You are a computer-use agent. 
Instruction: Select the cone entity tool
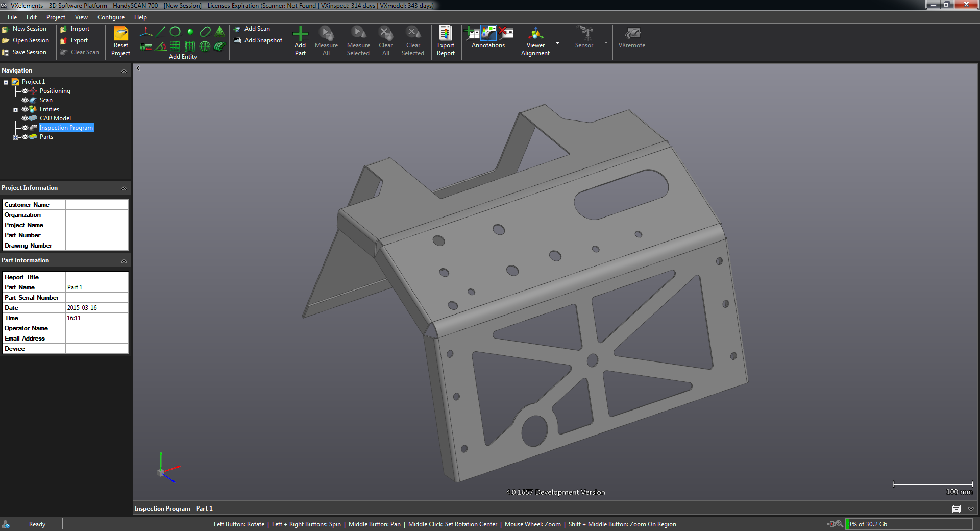(219, 32)
